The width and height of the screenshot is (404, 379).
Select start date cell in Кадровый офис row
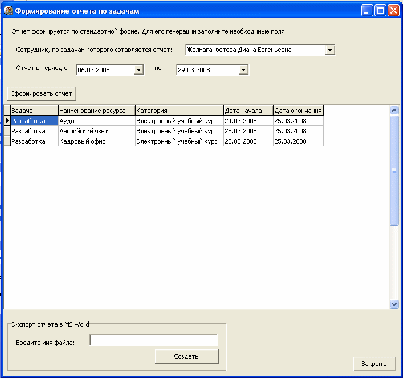248,141
